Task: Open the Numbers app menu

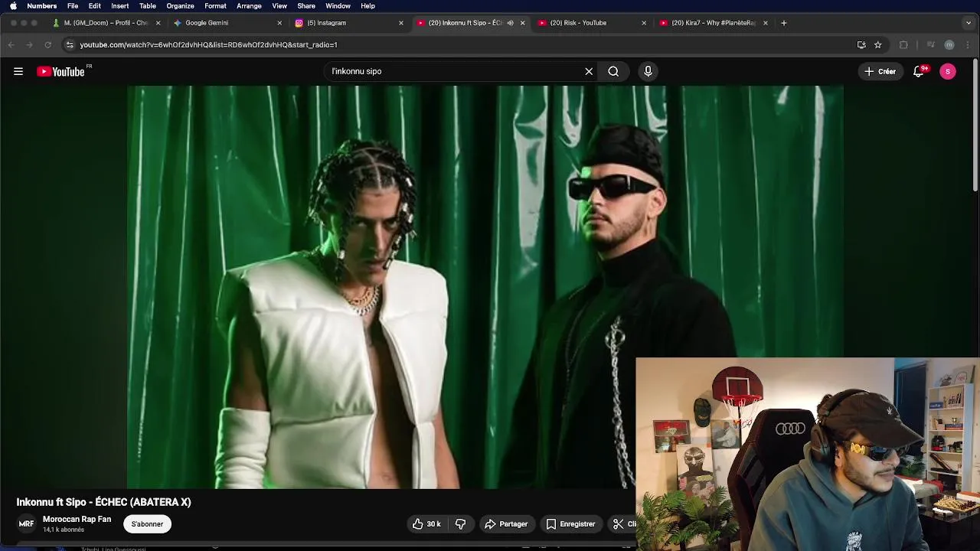Action: coord(42,6)
